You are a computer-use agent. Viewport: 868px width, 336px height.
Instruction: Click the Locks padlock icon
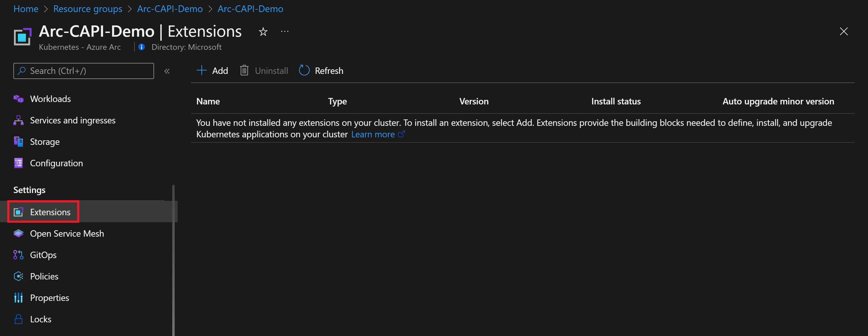click(x=18, y=319)
